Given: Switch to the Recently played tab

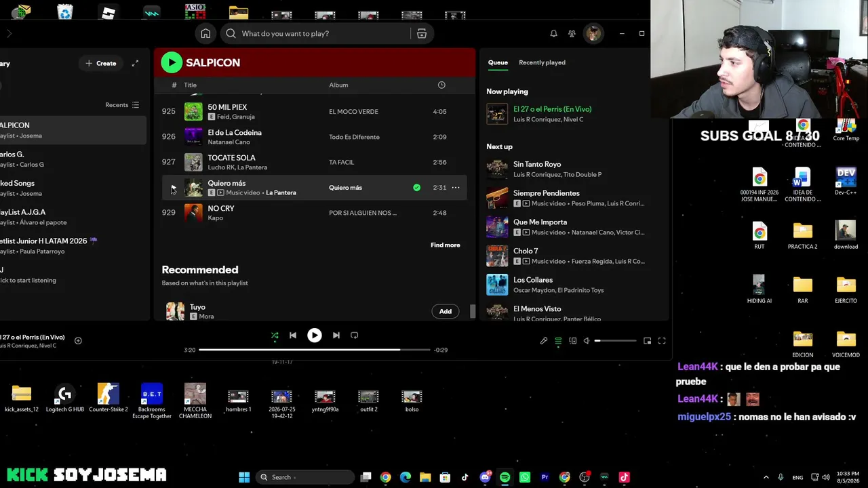Looking at the screenshot, I should tap(542, 62).
